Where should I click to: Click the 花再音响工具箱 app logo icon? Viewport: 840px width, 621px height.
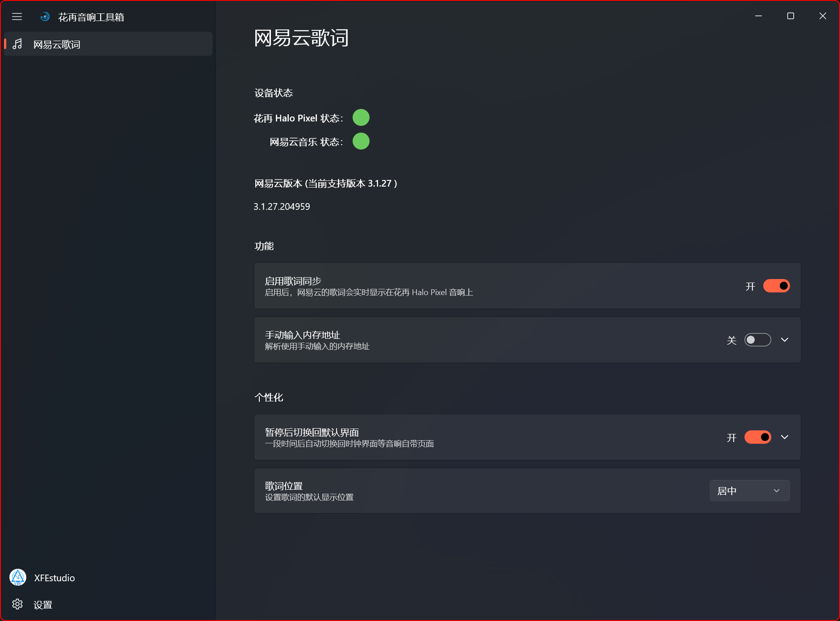(45, 17)
